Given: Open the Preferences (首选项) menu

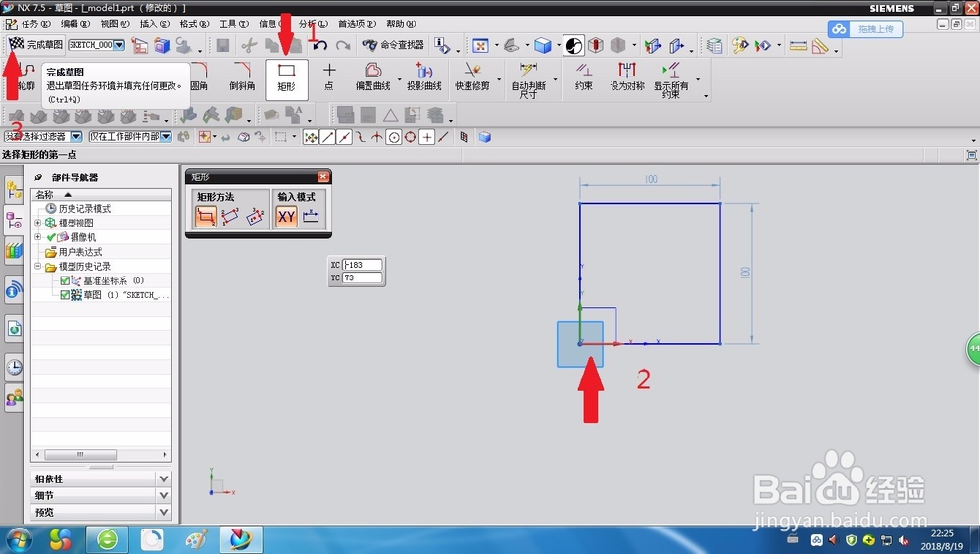Looking at the screenshot, I should (357, 24).
